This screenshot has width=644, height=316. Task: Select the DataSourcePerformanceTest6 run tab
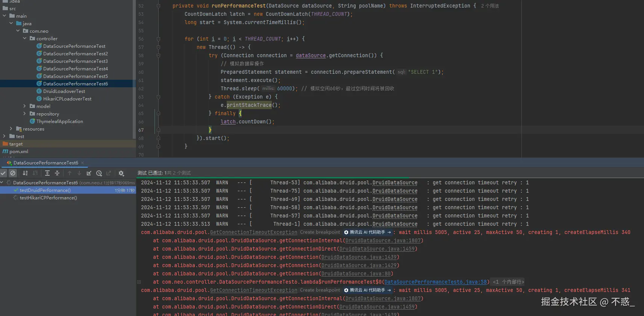coord(46,163)
